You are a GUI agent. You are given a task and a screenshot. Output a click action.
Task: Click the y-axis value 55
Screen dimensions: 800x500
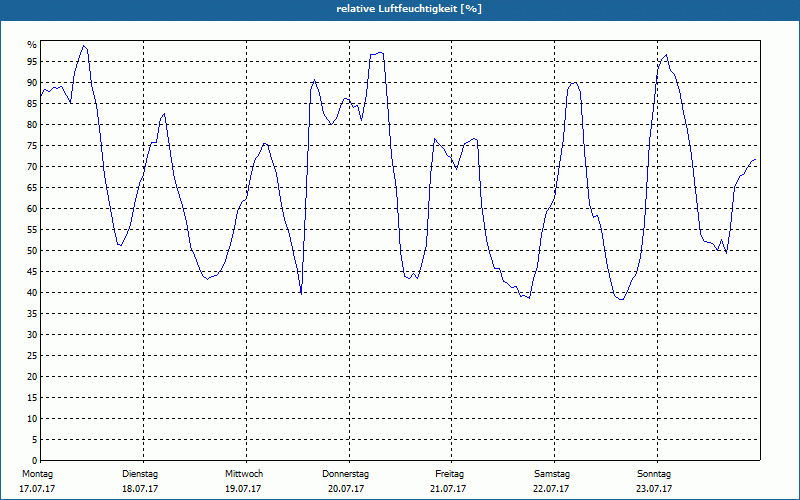tap(32, 230)
